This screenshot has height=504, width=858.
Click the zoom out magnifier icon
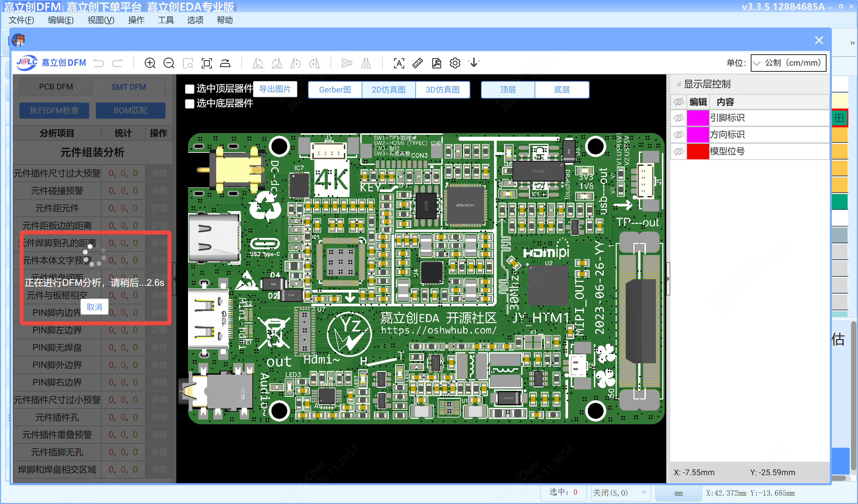pyautogui.click(x=169, y=63)
